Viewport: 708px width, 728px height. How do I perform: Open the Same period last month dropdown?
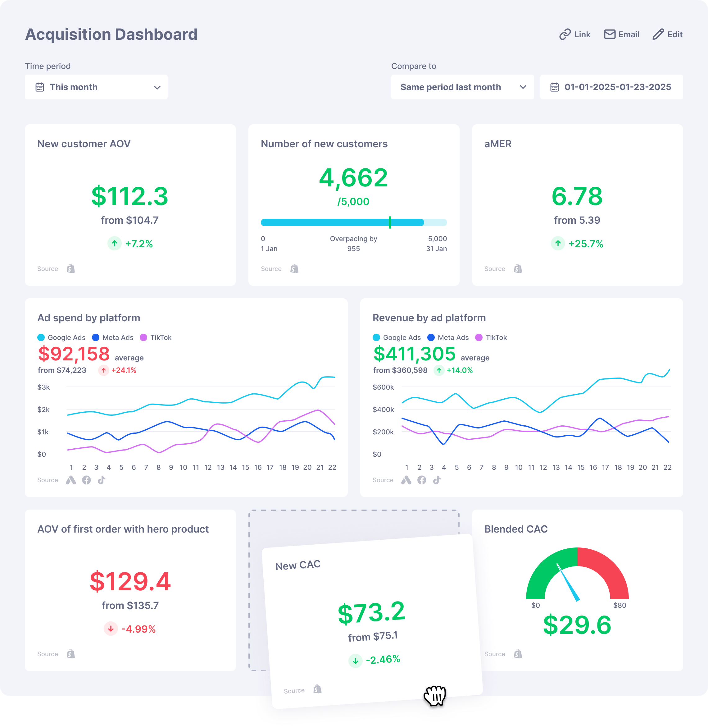tap(463, 87)
